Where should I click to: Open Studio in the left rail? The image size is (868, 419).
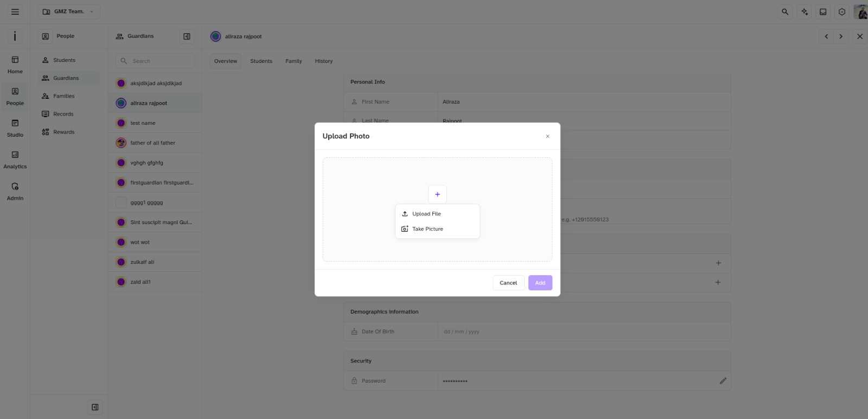point(15,128)
